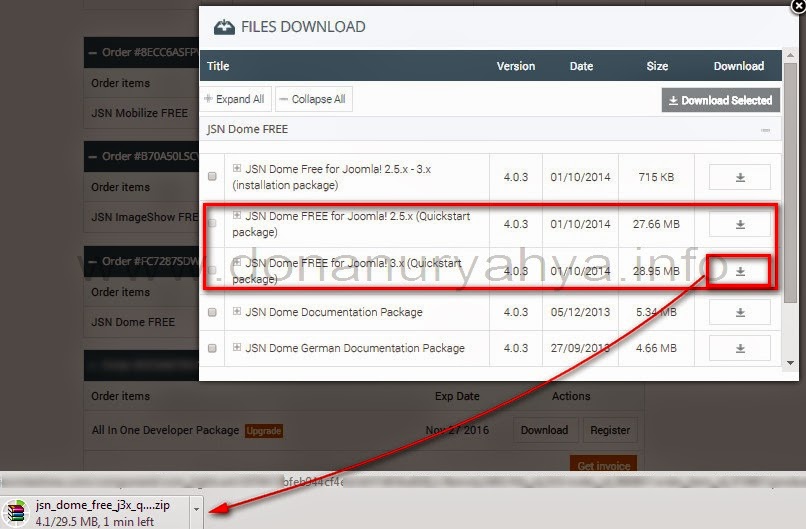Click popup scrollbar up arrow
This screenshot has width=806, height=529.
[x=791, y=54]
